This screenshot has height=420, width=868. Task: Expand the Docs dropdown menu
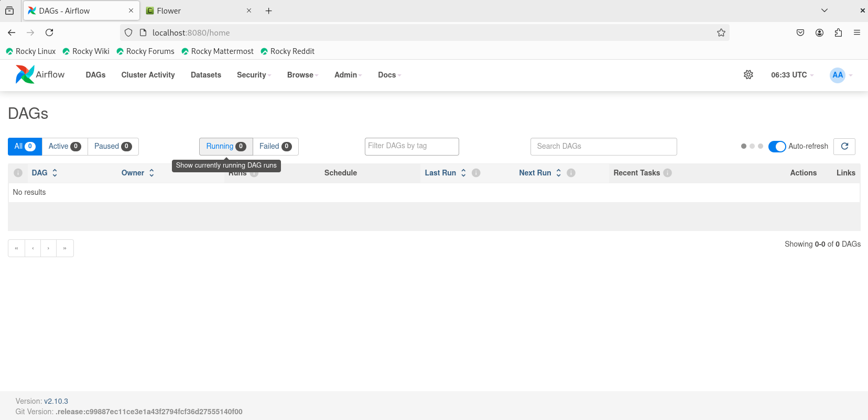[x=389, y=75]
